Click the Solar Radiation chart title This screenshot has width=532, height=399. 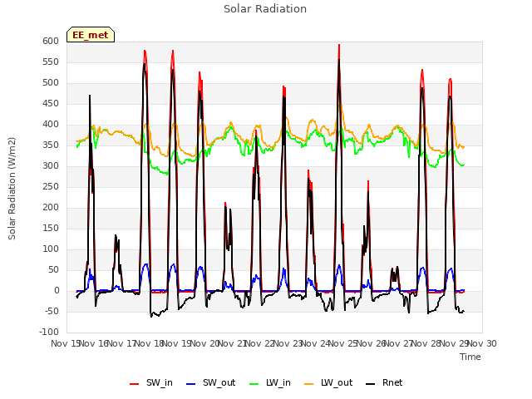[265, 9]
